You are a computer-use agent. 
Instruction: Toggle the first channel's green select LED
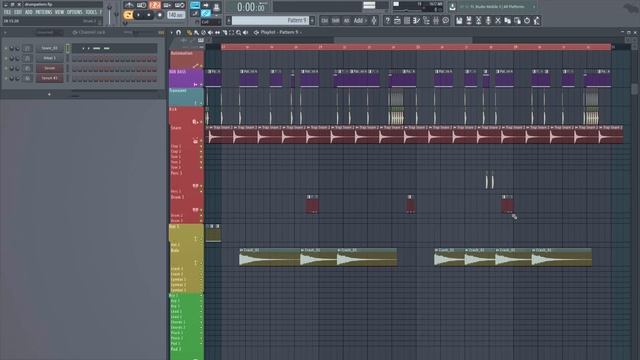pos(68,48)
